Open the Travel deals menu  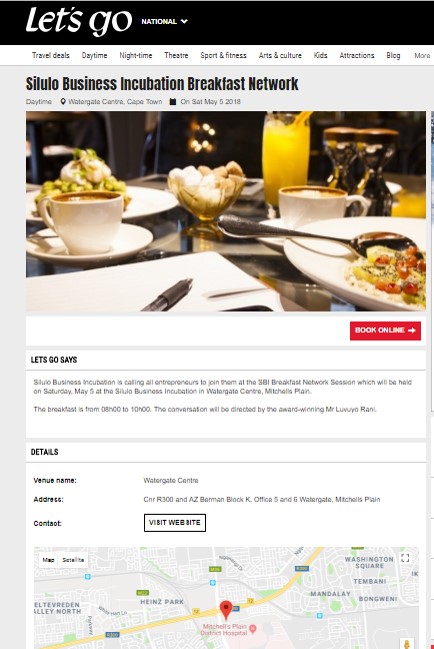click(x=51, y=55)
